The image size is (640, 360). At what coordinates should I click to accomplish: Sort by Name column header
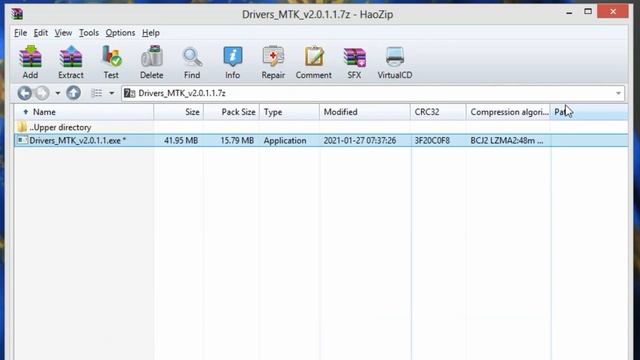[84, 112]
